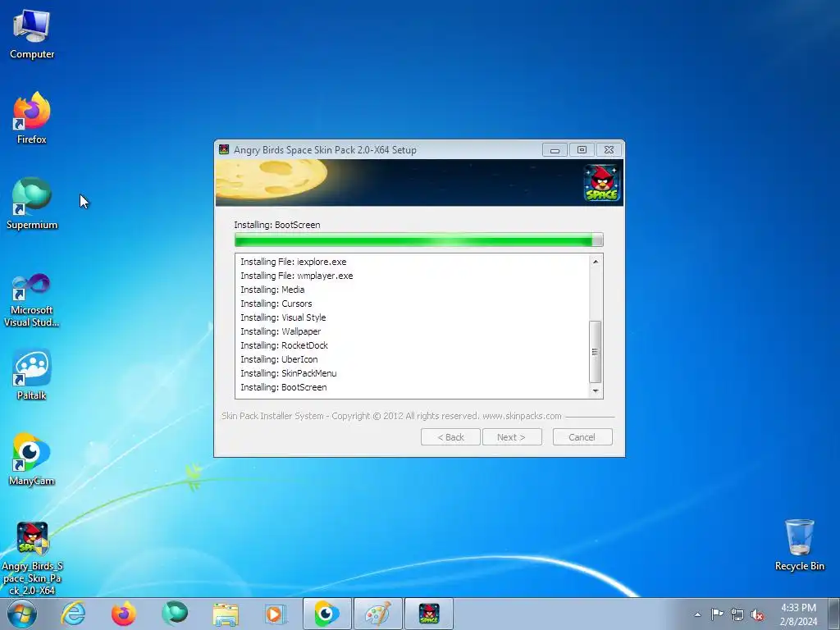
Task: Select 'Installing: UberIcon' log line
Action: click(279, 359)
